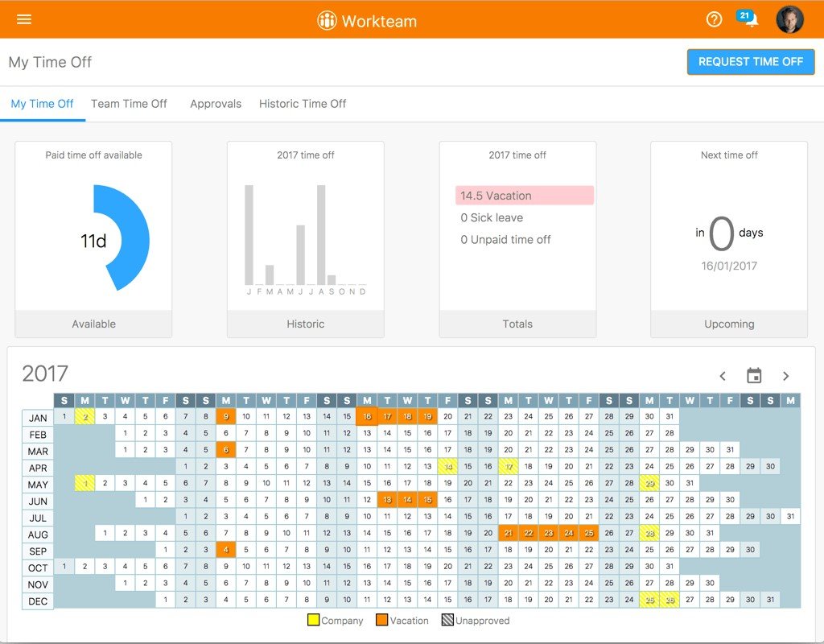The image size is (824, 644).
Task: Open Historic Time Off tab
Action: pos(303,104)
